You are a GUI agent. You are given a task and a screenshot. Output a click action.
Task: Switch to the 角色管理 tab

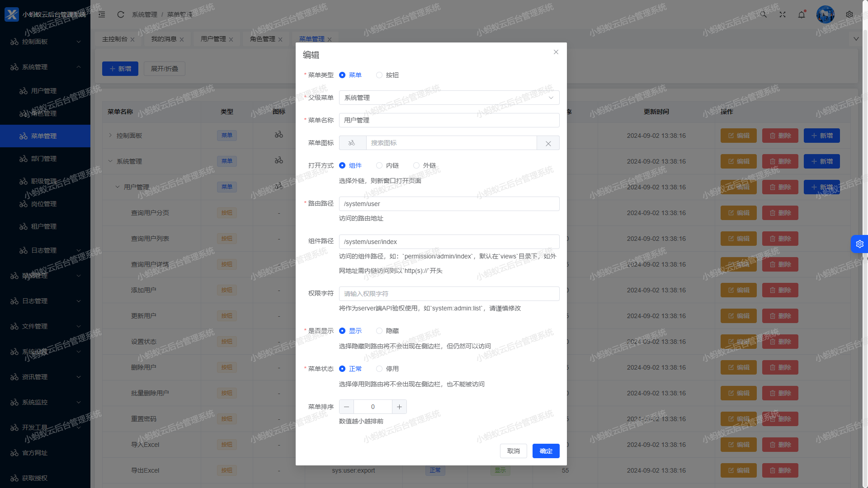pyautogui.click(x=262, y=39)
